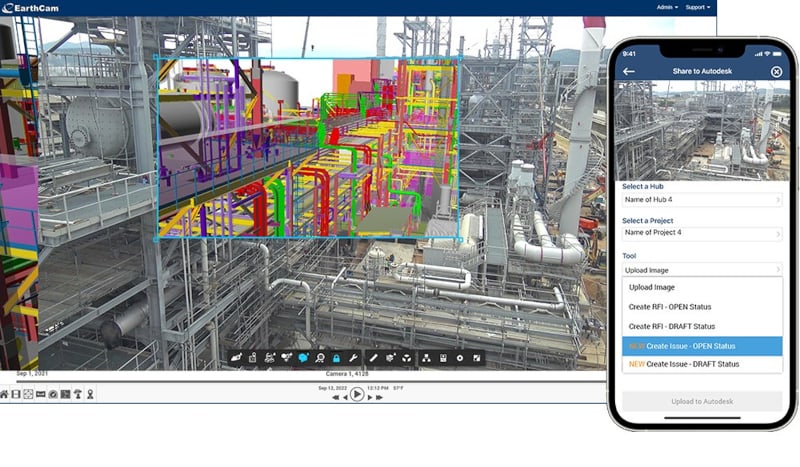Click the Camera 1, 4128 label
Viewport: 800px width, 467px height.
pyautogui.click(x=347, y=374)
